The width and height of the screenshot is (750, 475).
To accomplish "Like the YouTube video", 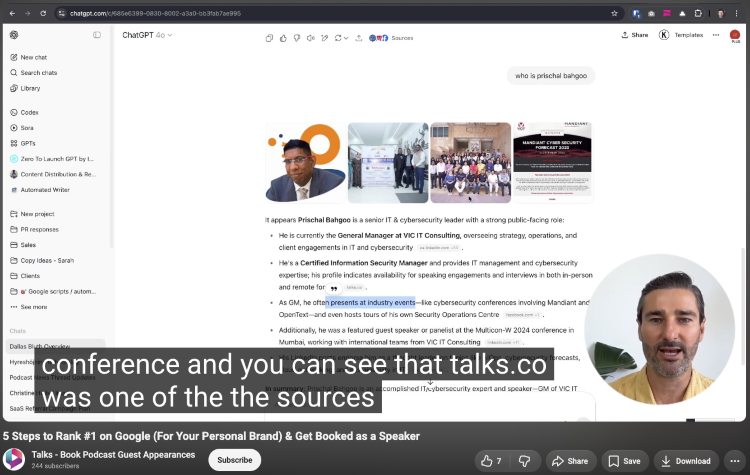I will tap(492, 461).
